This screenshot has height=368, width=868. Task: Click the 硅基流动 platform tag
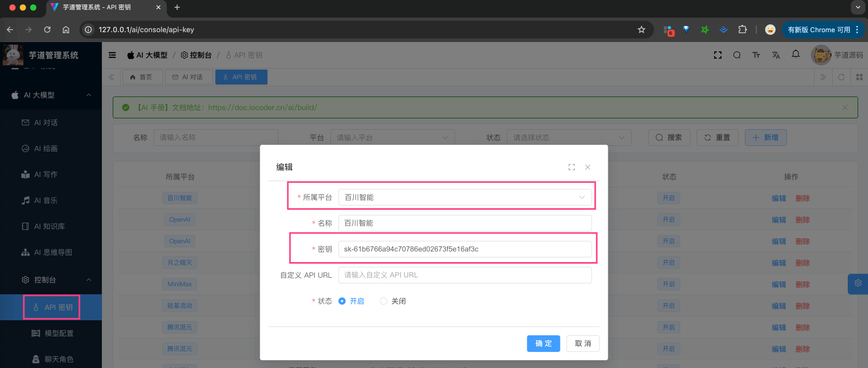pos(180,306)
